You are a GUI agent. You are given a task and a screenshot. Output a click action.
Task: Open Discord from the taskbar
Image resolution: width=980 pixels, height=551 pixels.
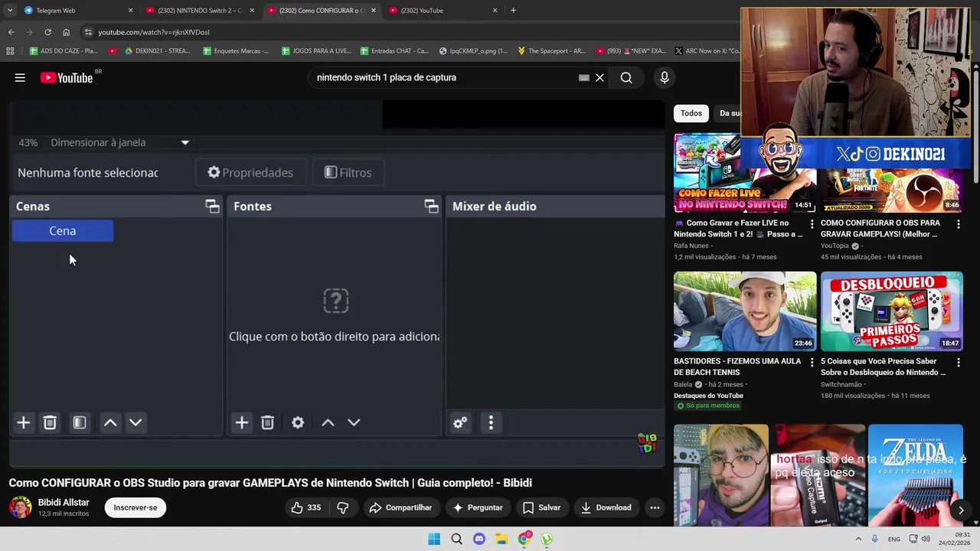coord(479,539)
